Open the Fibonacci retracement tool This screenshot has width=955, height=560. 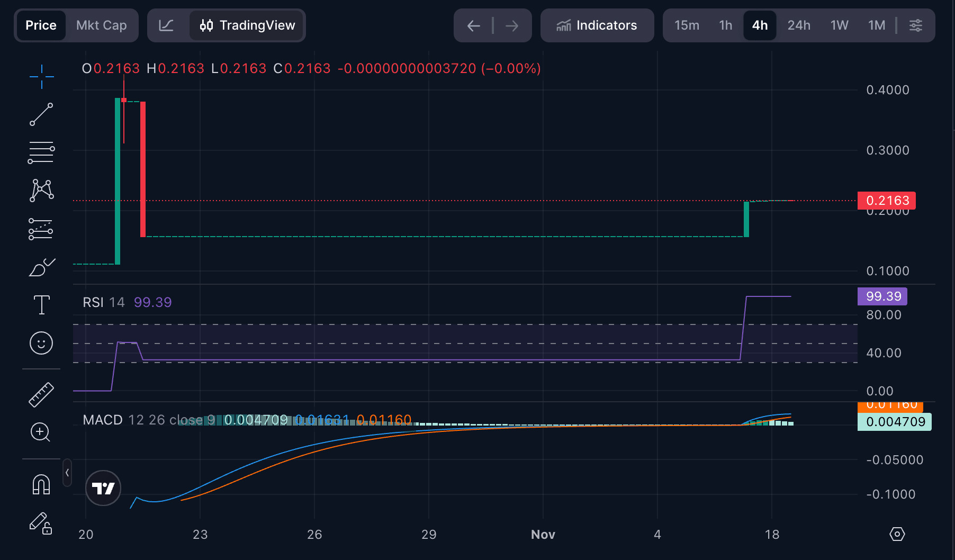tap(41, 152)
